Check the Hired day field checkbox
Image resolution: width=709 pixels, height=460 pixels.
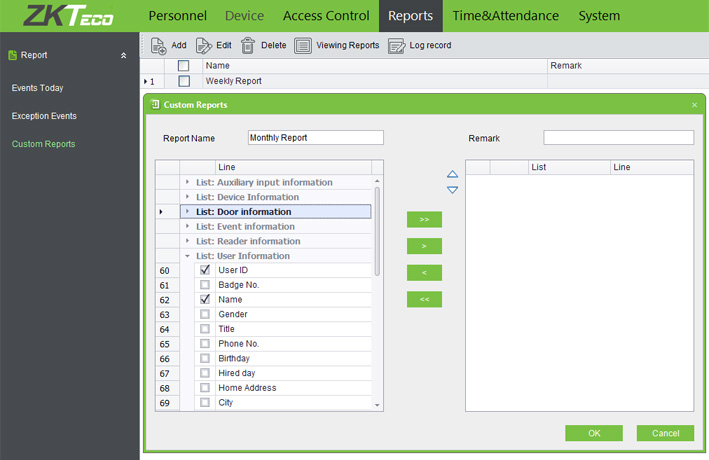point(205,373)
